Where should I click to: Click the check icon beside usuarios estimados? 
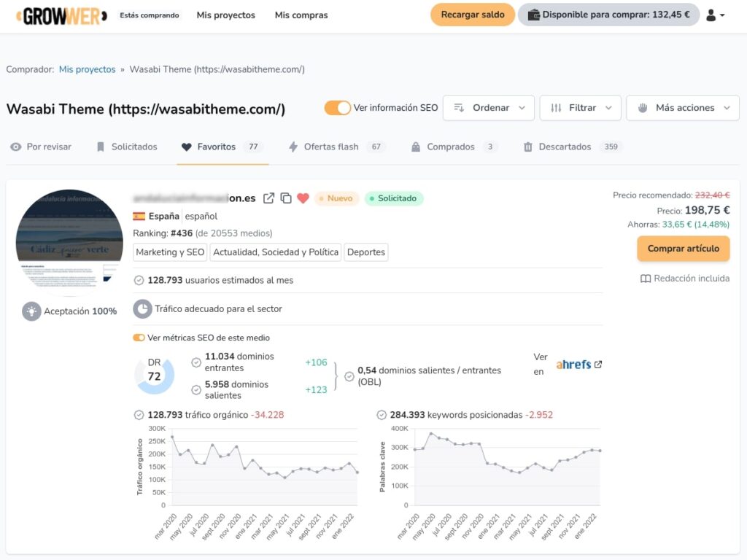(x=139, y=281)
